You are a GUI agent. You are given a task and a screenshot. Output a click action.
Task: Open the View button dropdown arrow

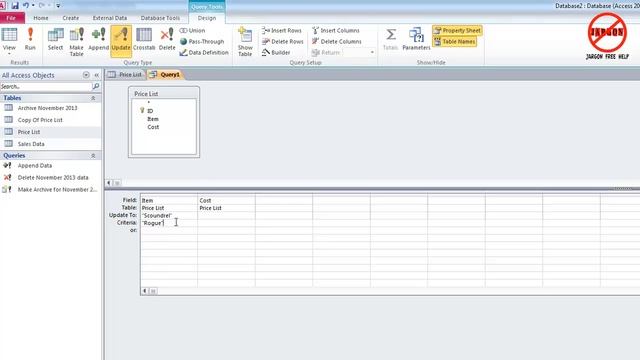(9, 54)
